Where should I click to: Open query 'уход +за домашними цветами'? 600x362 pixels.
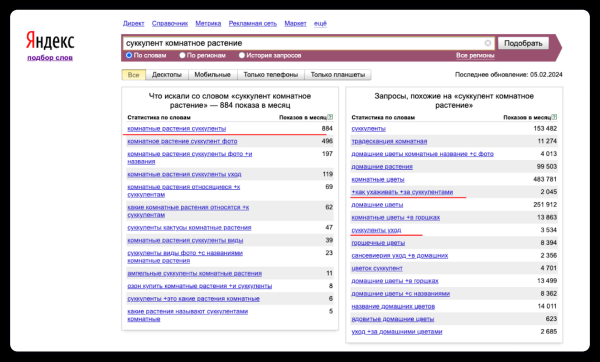[x=397, y=331]
